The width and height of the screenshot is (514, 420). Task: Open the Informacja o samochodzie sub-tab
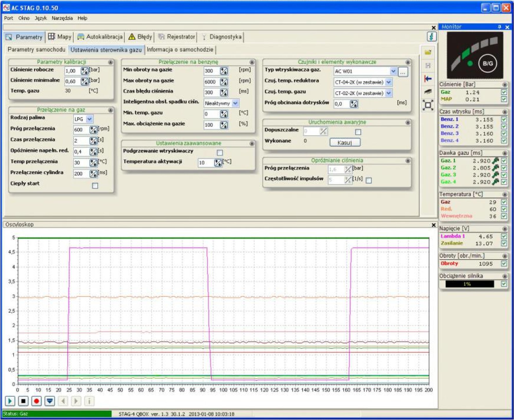pyautogui.click(x=180, y=50)
